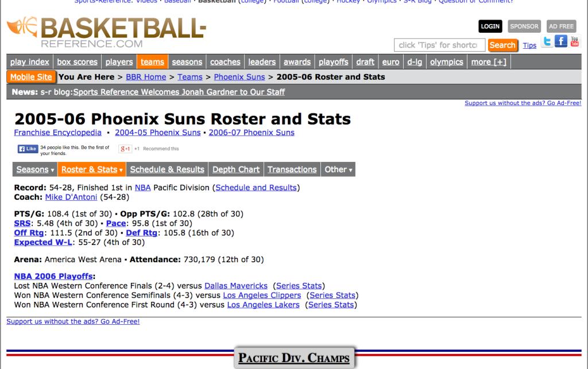Click the Google +1 button

(x=125, y=149)
